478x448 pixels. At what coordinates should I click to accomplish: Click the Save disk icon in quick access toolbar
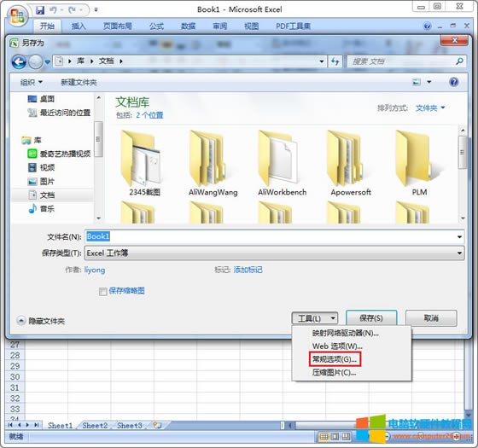40,10
